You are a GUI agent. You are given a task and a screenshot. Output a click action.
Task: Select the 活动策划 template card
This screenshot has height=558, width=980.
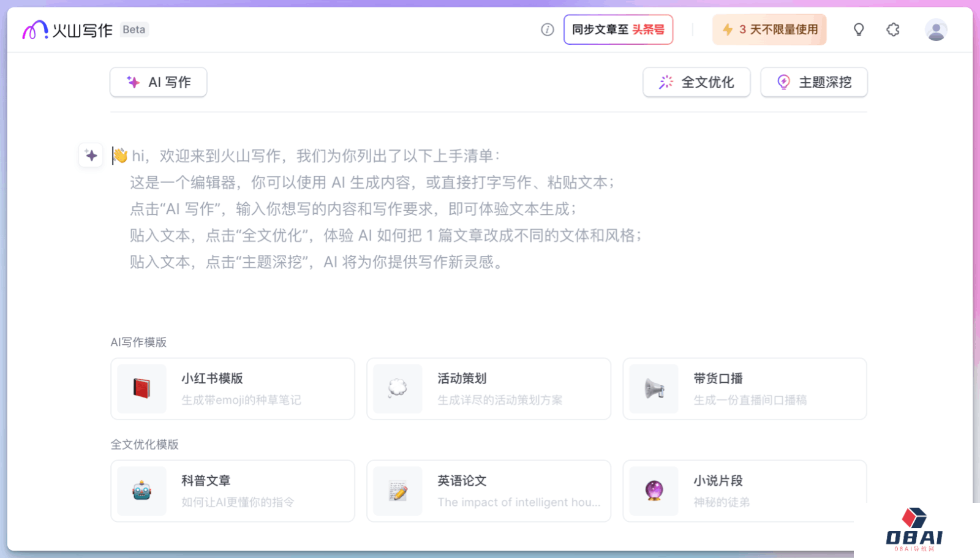coord(488,388)
